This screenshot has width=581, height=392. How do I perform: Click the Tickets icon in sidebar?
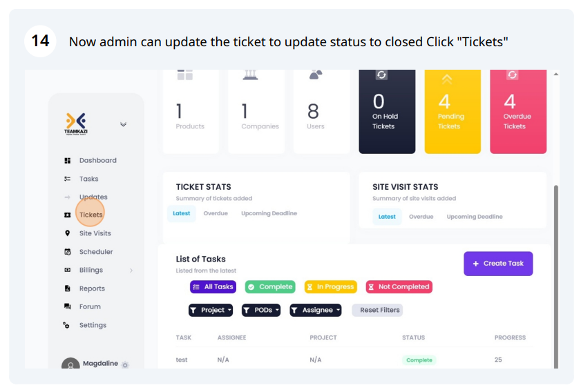coord(68,215)
